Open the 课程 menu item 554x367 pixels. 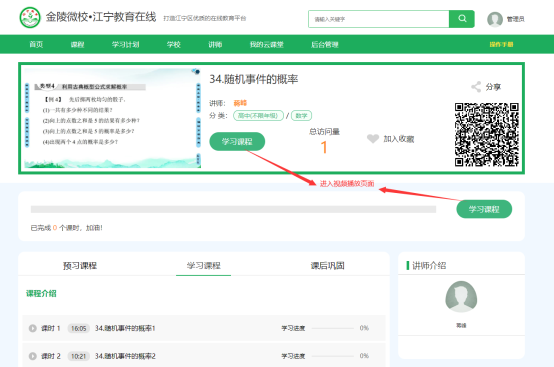[77, 45]
